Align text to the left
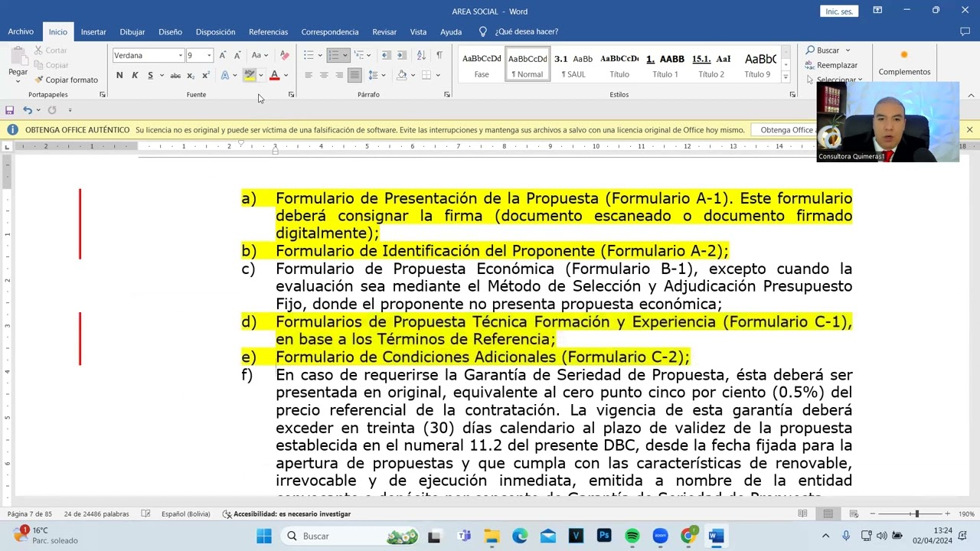This screenshot has width=980, height=551. 309,75
